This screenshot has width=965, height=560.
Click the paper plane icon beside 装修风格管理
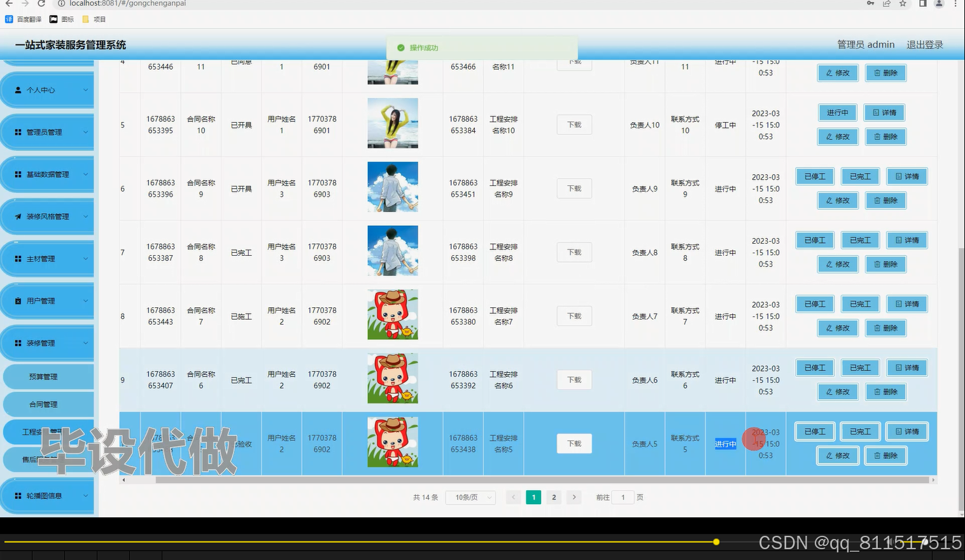pos(18,216)
